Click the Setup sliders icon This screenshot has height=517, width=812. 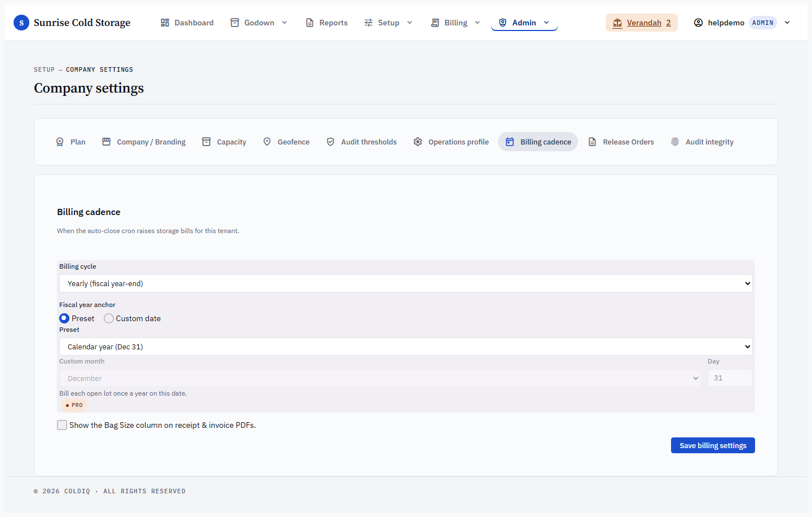[x=368, y=23]
